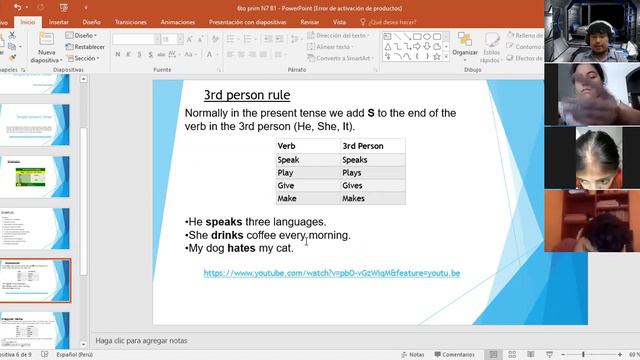
Task: Open the Insertar ribbon tab
Action: tap(59, 22)
